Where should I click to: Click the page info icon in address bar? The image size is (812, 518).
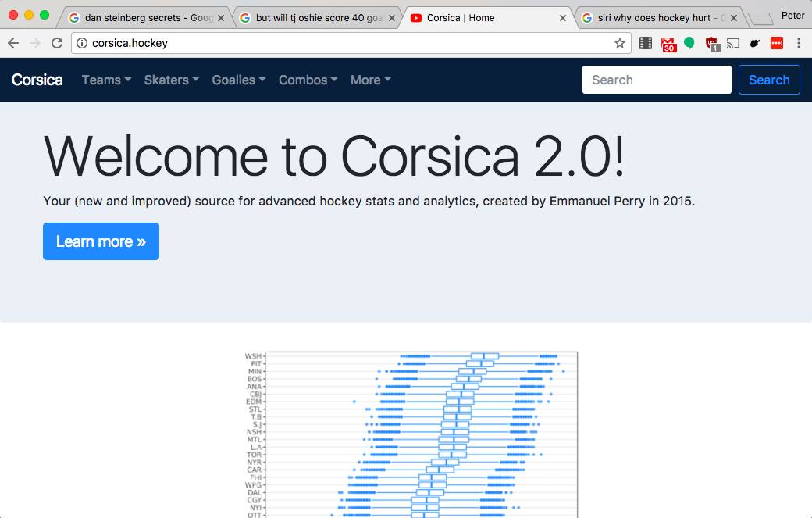coord(83,45)
